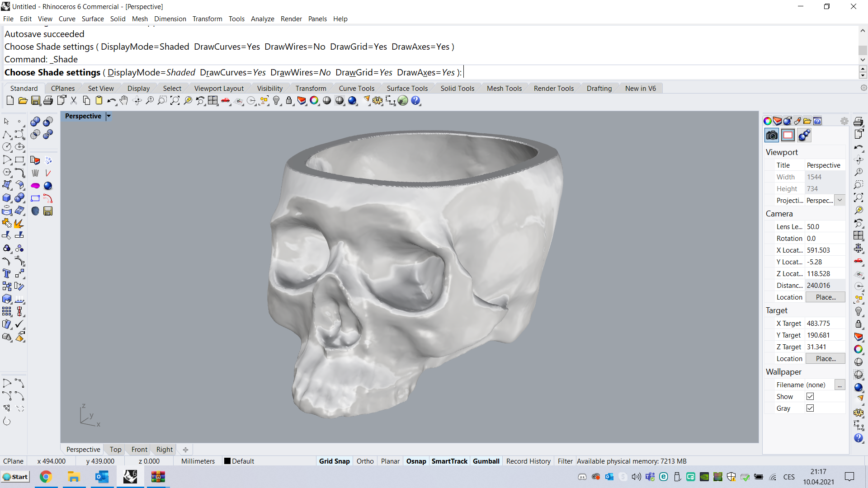The width and height of the screenshot is (868, 488).
Task: Click the Save file icon in Standard toolbar
Action: coord(36,101)
